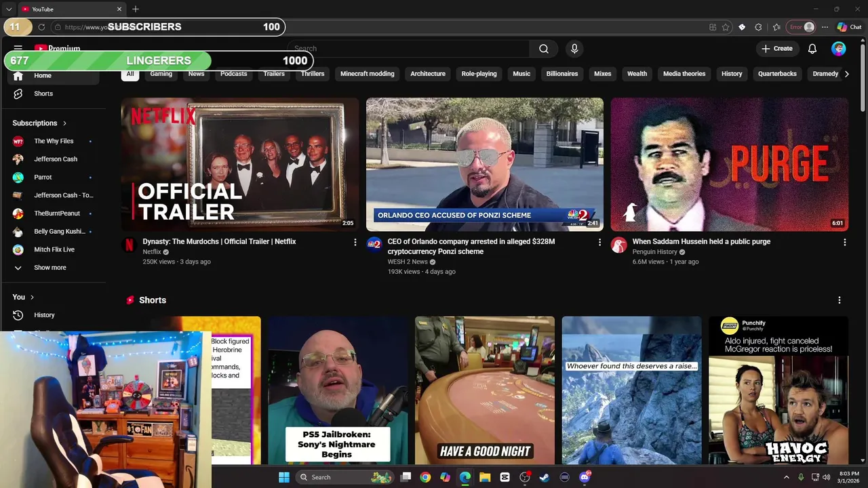Open the taskbar clock and date
The height and width of the screenshot is (488, 868).
click(x=849, y=477)
